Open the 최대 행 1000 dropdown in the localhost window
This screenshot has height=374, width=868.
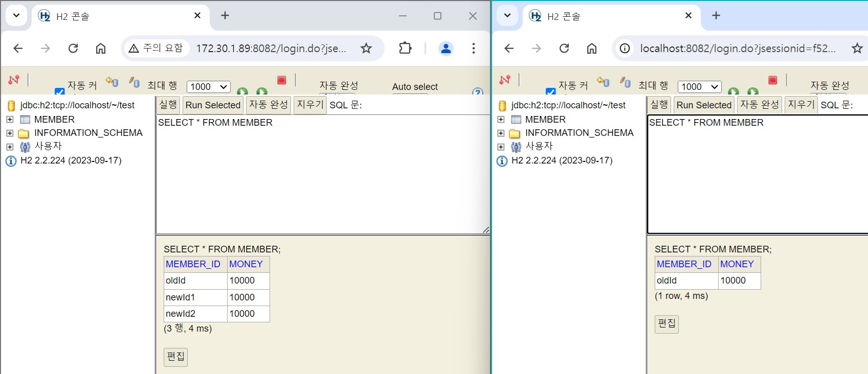(700, 87)
